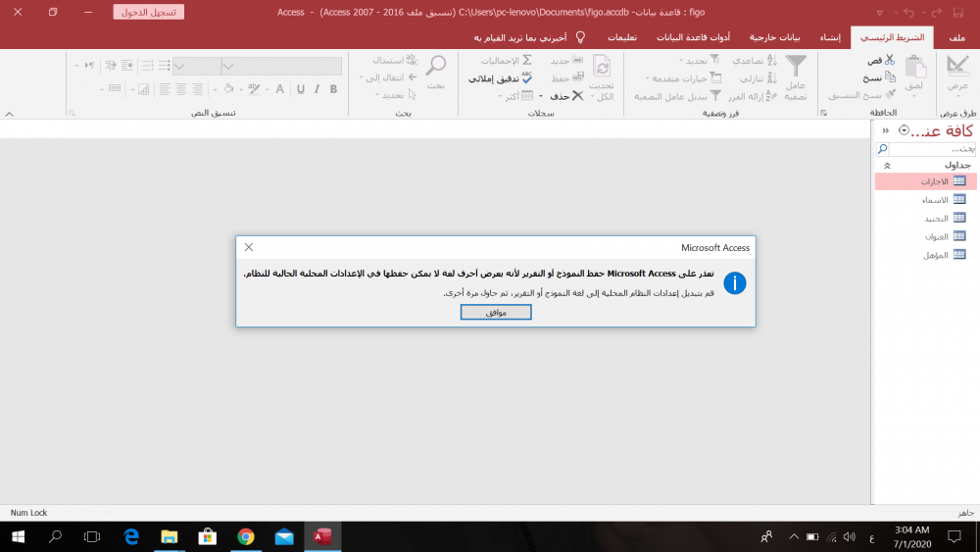Click the Find (بحث) magnifier icon
This screenshot has width=980, height=552.
(x=436, y=66)
